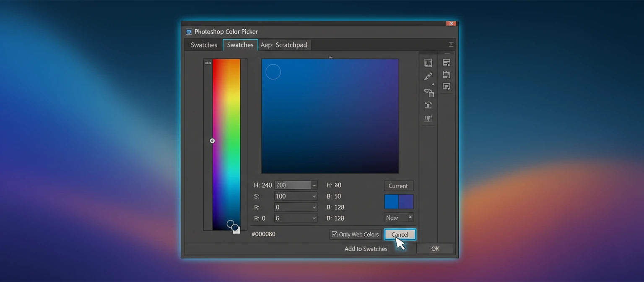Expand the New swatch dropdown arrow

(410, 217)
